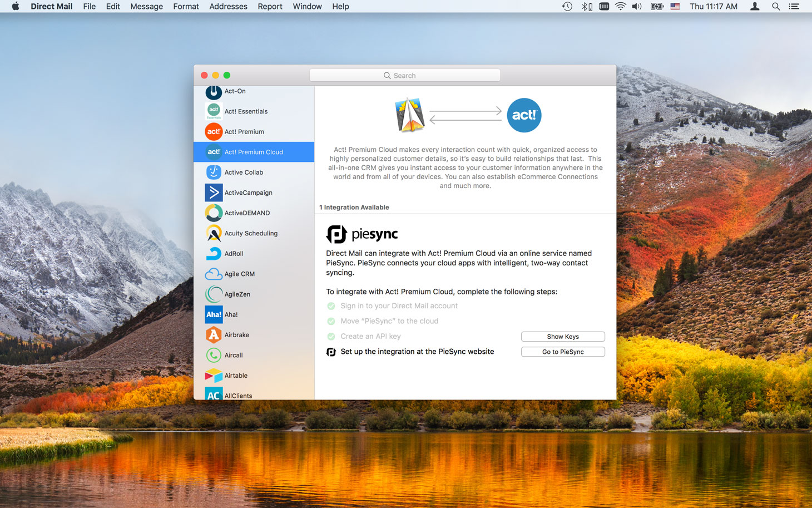Image resolution: width=812 pixels, height=508 pixels.
Task: Click the Aha! blue icon
Action: pos(214,314)
